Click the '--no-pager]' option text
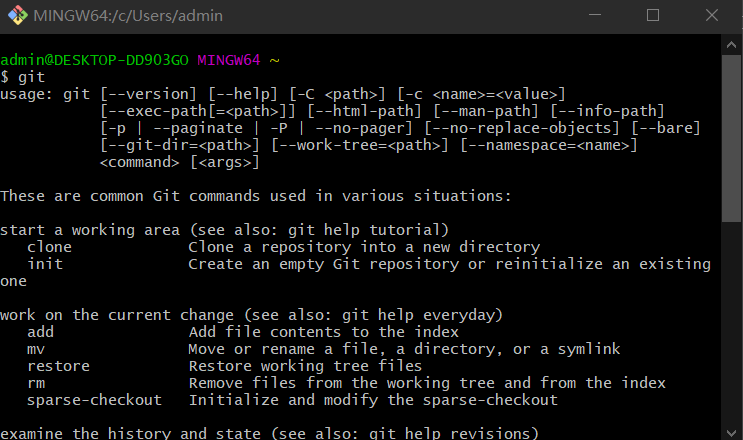The width and height of the screenshot is (743, 440). point(364,128)
